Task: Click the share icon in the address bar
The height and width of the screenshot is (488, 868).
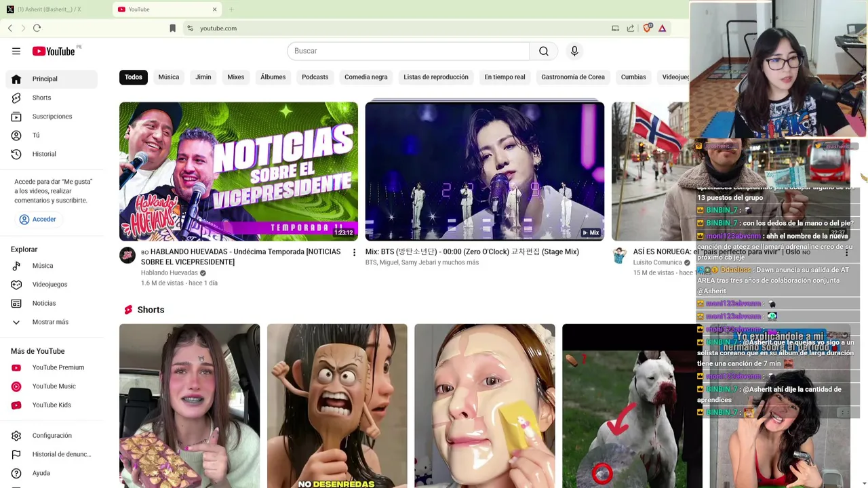Action: click(631, 28)
